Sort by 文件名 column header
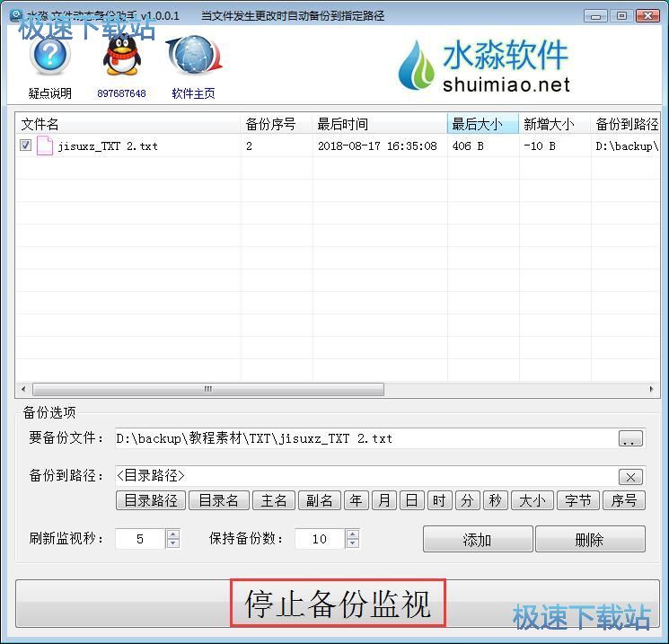The height and width of the screenshot is (644, 669). click(128, 124)
